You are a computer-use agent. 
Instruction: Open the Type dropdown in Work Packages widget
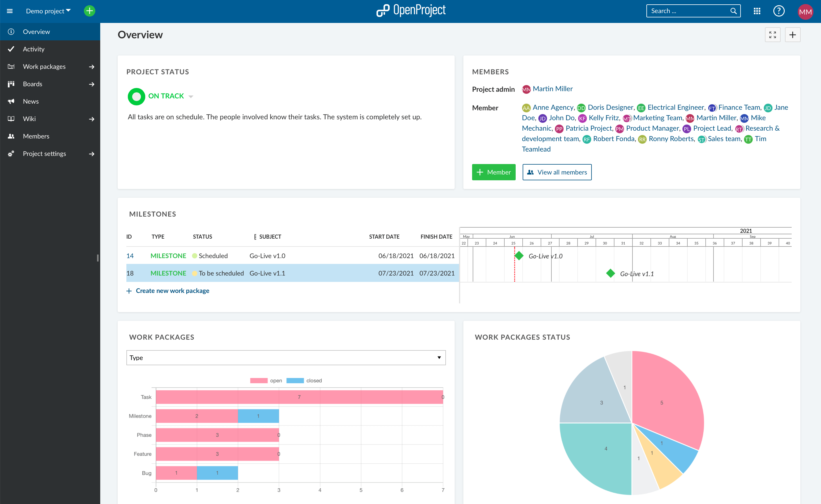coord(286,357)
